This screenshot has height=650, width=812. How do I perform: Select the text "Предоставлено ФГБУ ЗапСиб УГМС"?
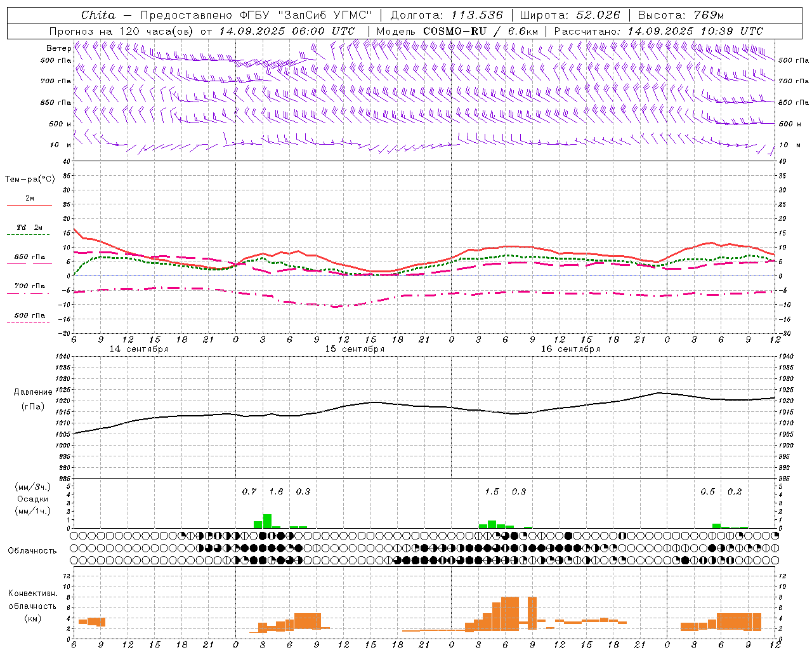[x=256, y=15]
